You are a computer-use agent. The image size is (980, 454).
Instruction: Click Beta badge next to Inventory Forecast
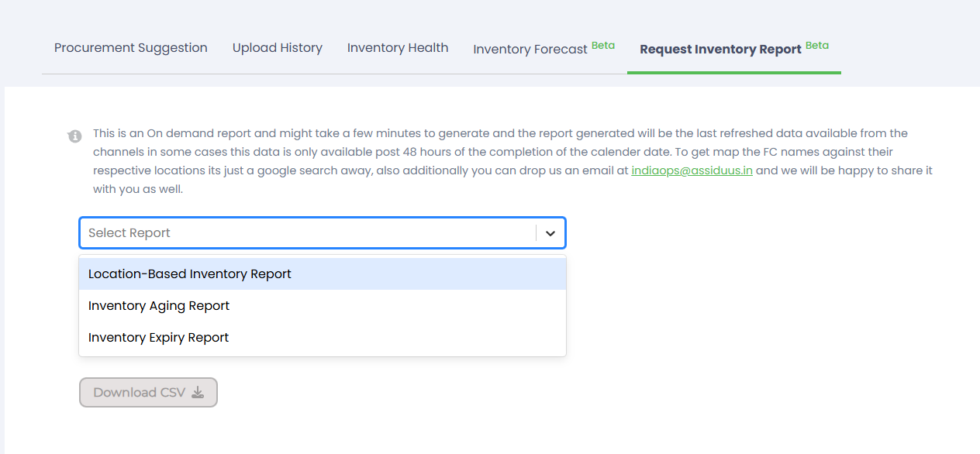[x=603, y=45]
